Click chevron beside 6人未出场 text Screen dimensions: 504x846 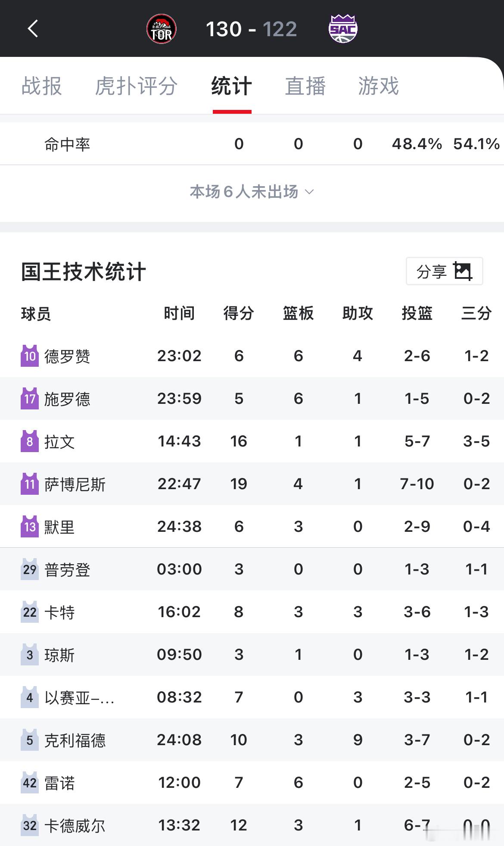pos(309,192)
